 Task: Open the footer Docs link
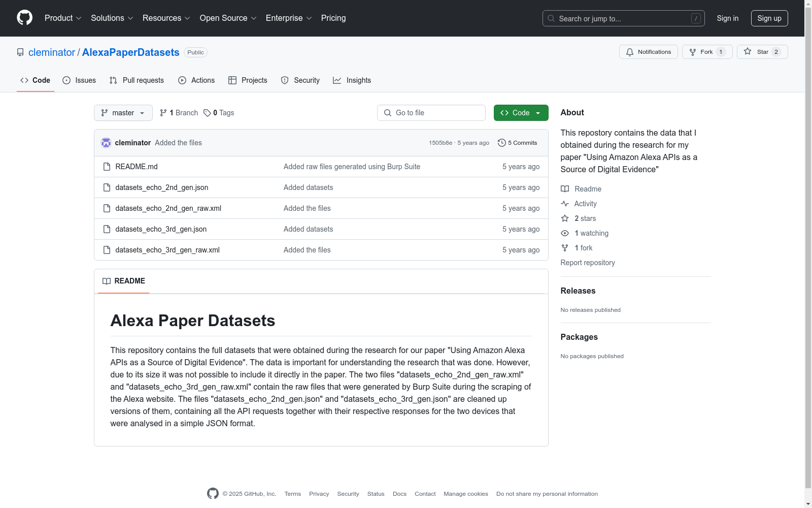coord(399,494)
